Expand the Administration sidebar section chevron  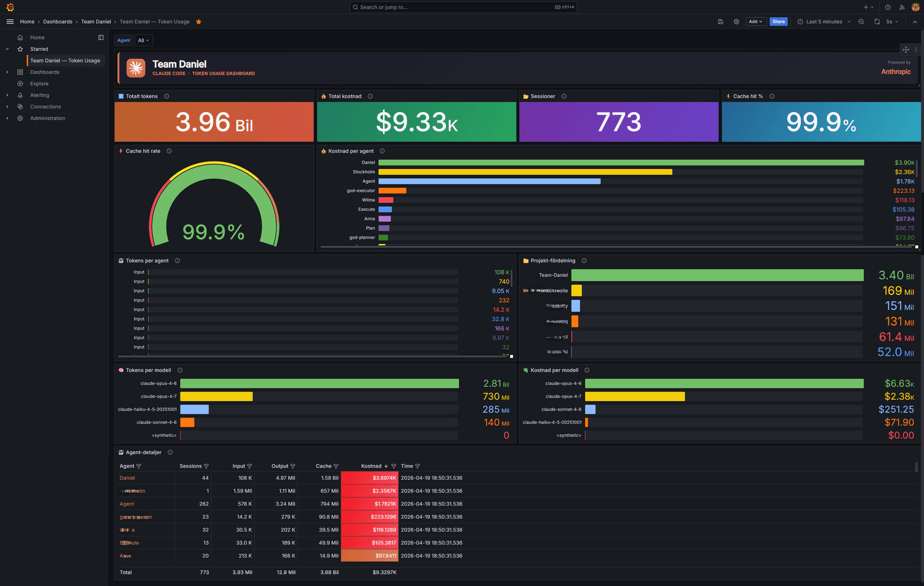pos(7,118)
